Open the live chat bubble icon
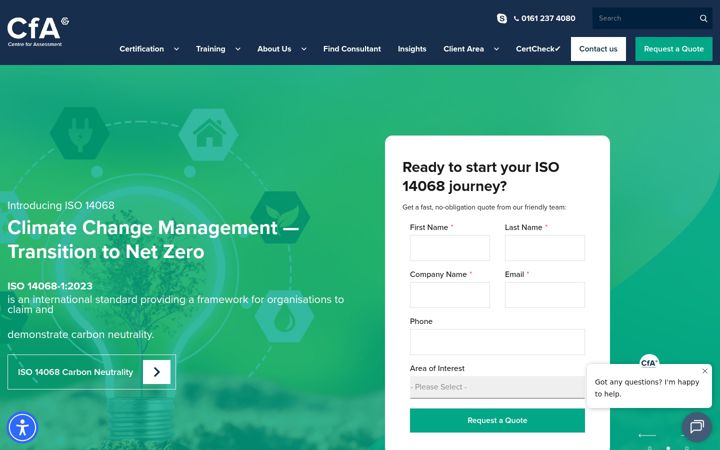 pyautogui.click(x=697, y=427)
